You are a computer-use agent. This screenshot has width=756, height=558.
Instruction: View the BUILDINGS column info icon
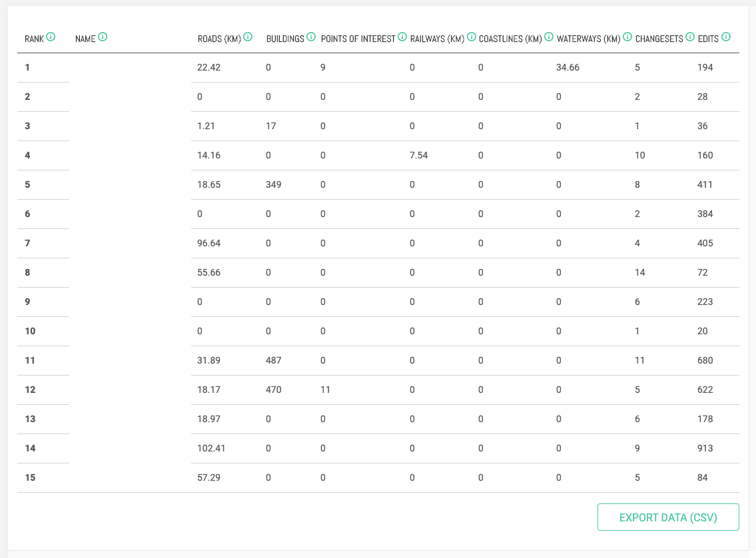(x=311, y=38)
